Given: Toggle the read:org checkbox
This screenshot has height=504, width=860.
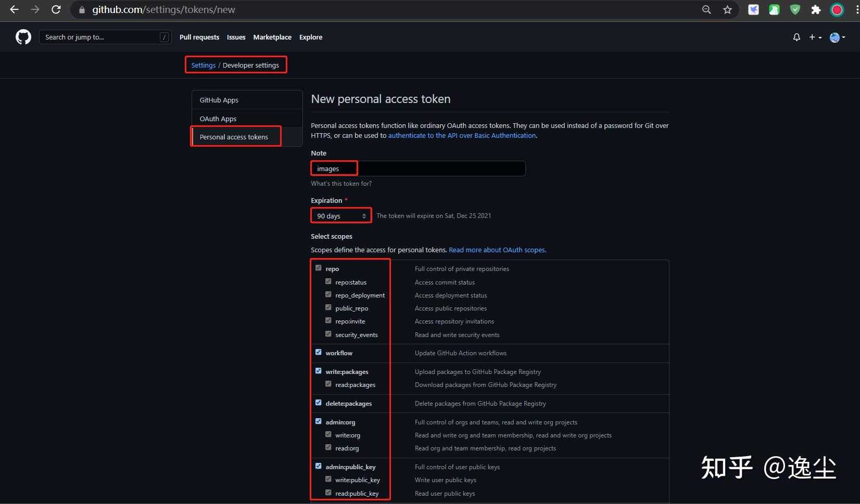Looking at the screenshot, I should click(x=328, y=447).
